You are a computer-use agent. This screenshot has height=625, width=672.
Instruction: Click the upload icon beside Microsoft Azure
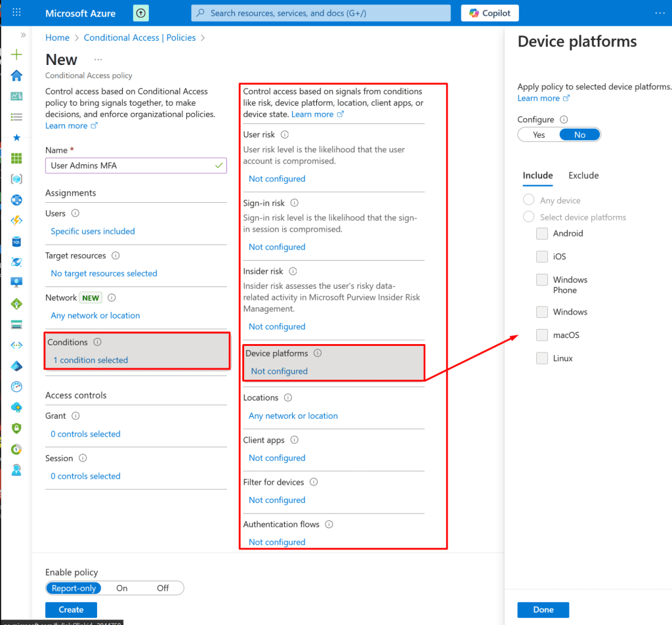tap(140, 13)
